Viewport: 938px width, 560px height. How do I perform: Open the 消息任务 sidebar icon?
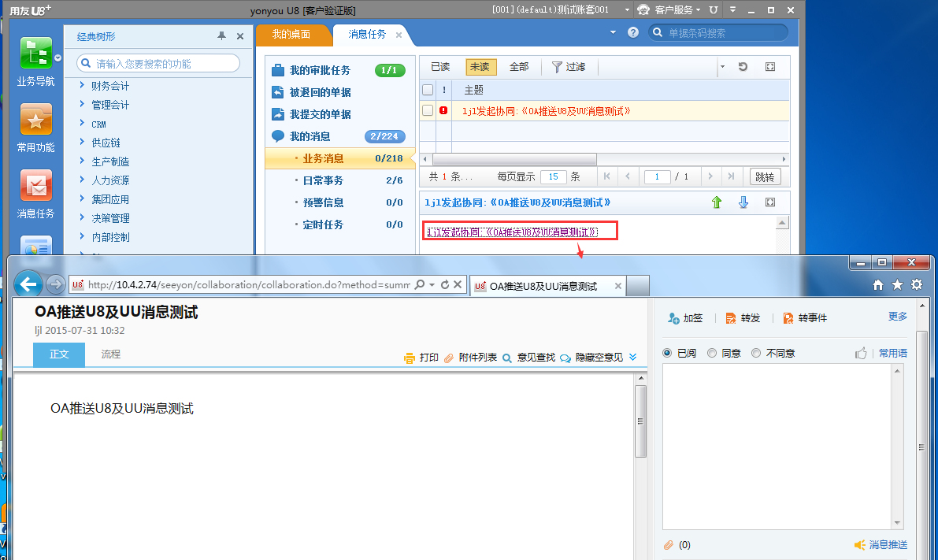click(x=36, y=185)
